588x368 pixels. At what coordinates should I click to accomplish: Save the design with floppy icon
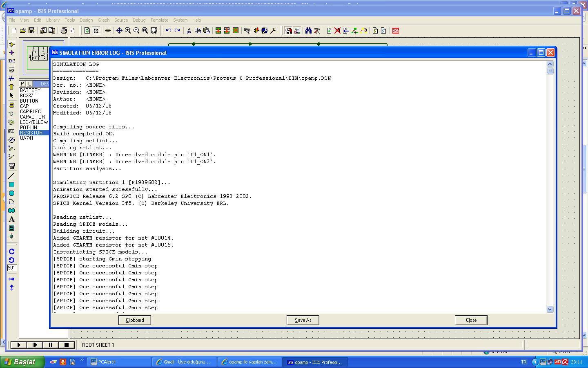point(31,31)
